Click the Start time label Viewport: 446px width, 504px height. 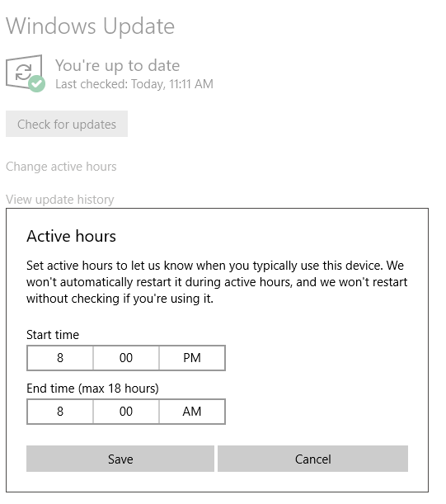(53, 335)
